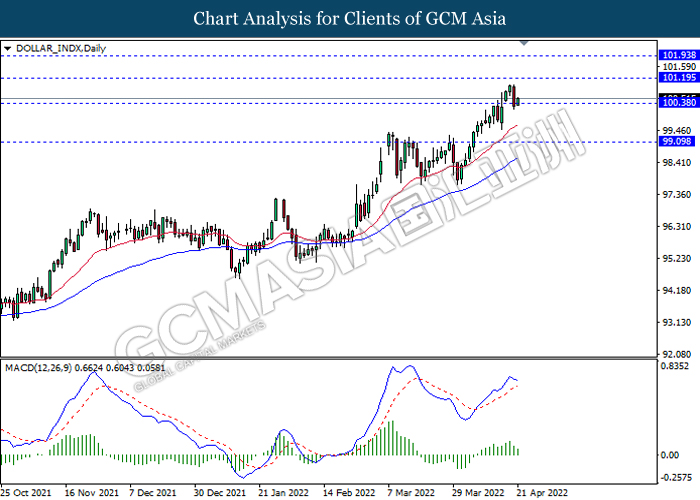This screenshot has width=700, height=500.
Task: Select the DOLLAR_INDX.Daily chart label
Action: click(61, 48)
